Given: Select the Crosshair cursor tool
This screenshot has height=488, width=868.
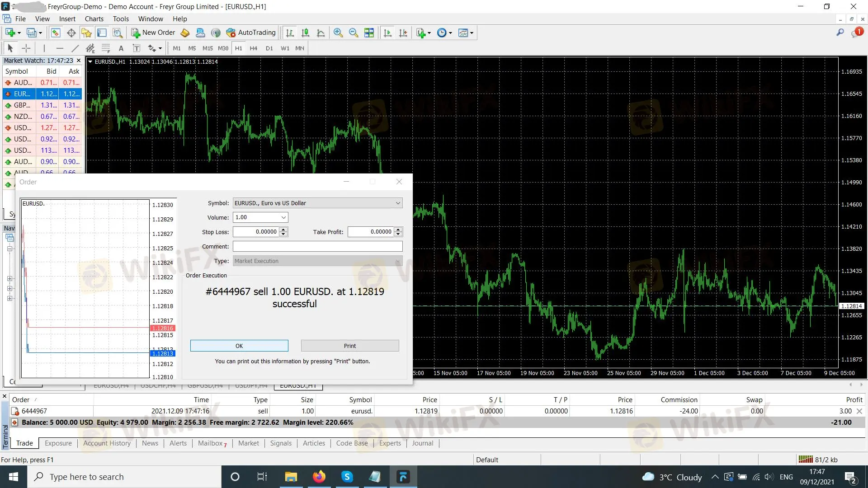Looking at the screenshot, I should click(26, 48).
